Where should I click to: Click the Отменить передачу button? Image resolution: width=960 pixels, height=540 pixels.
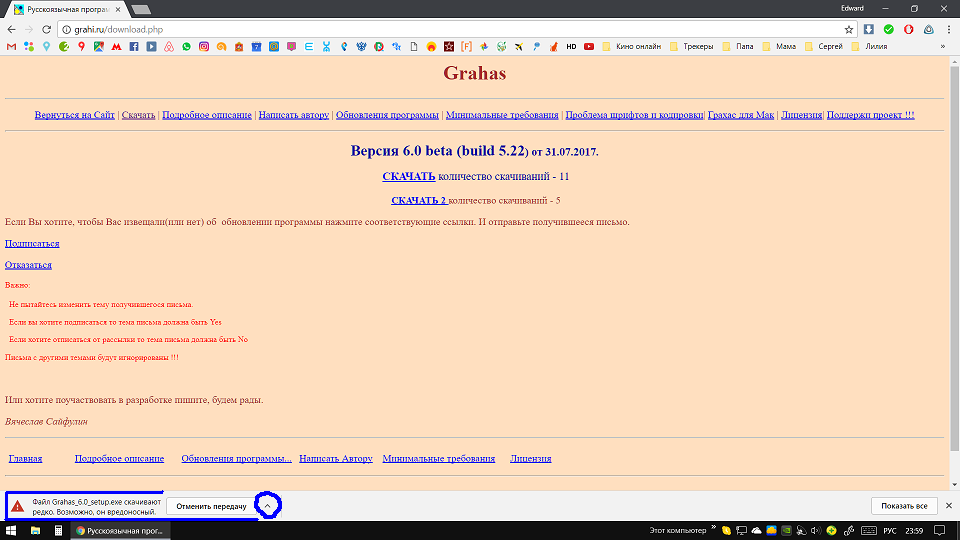(211, 506)
